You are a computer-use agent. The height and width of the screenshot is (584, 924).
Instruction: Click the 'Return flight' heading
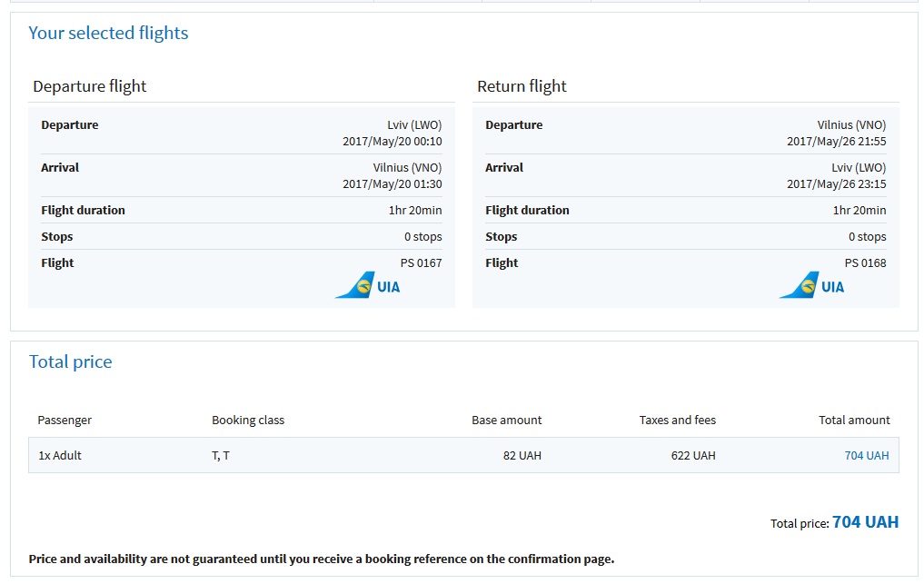[x=522, y=86]
